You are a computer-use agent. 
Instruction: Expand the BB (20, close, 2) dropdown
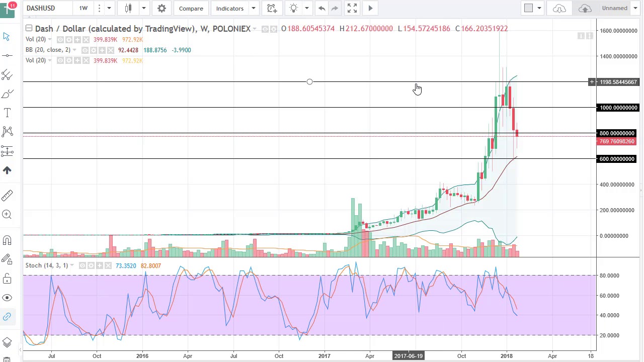(x=74, y=50)
